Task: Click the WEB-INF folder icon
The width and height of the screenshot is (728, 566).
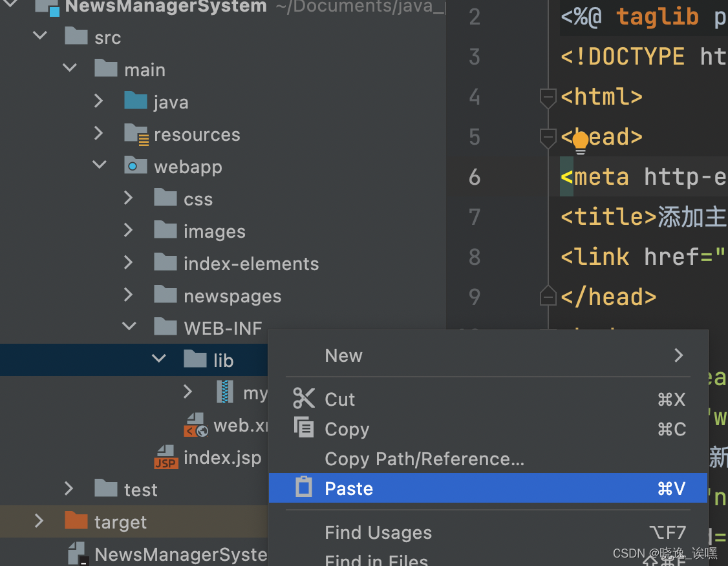Action: point(166,326)
